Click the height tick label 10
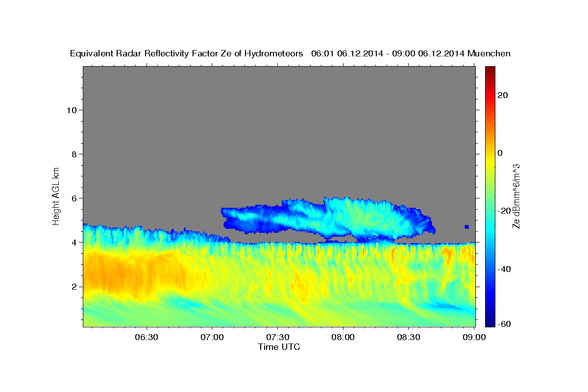The image size is (588, 392). tap(72, 110)
